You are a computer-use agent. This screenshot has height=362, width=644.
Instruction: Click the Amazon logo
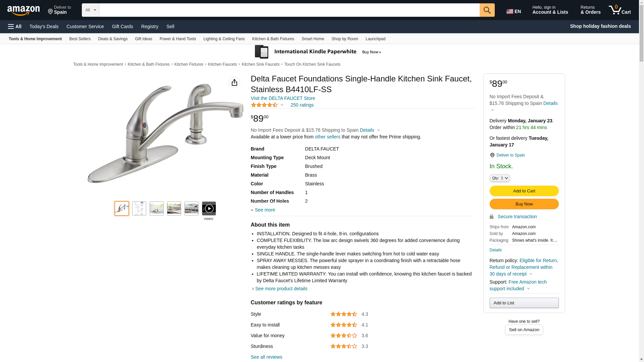[x=23, y=11]
